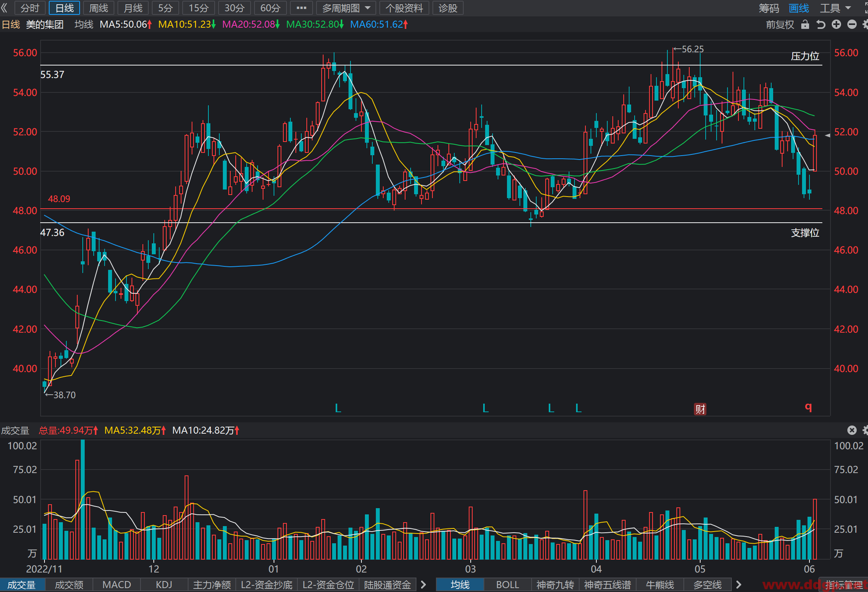Zoom in chart with plus icon
Screen dimensions: 868x592
tap(836, 25)
